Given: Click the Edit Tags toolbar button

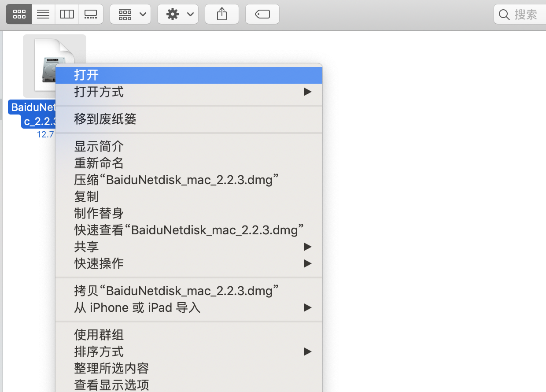Looking at the screenshot, I should tap(262, 14).
